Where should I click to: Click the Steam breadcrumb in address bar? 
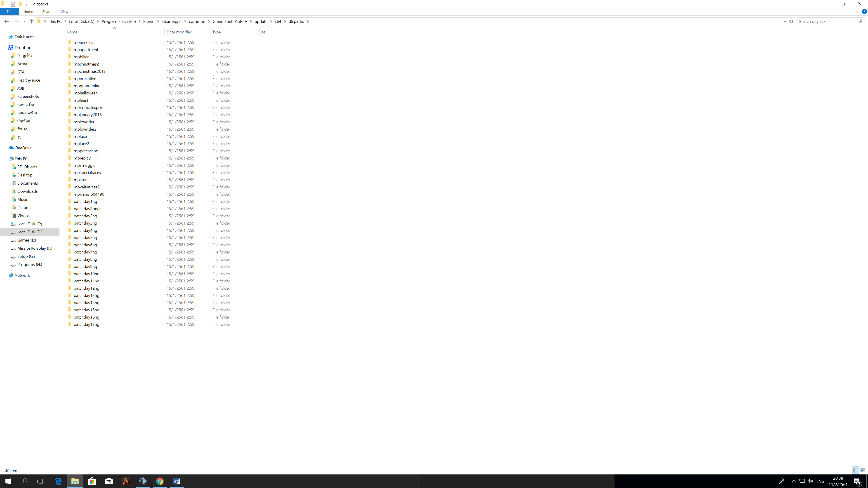149,21
